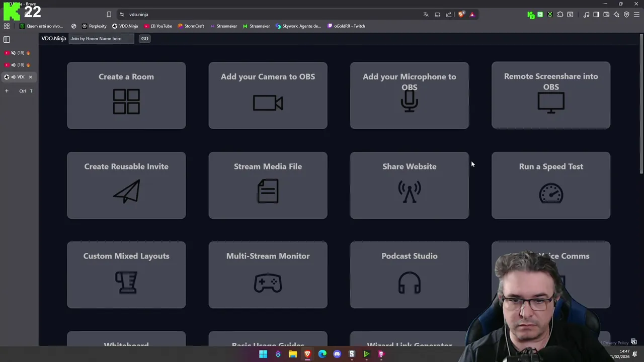
Task: Open the StormCraft bookmark
Action: pos(191,26)
